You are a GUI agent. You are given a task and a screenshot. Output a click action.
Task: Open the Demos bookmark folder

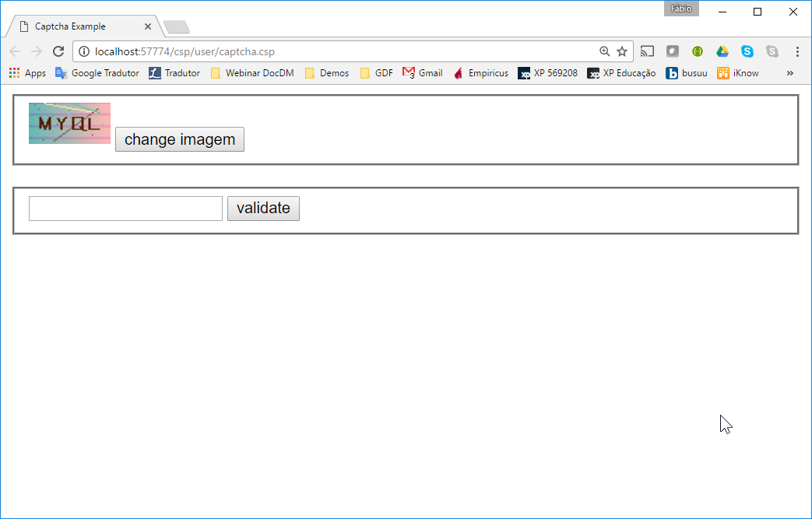pos(327,73)
